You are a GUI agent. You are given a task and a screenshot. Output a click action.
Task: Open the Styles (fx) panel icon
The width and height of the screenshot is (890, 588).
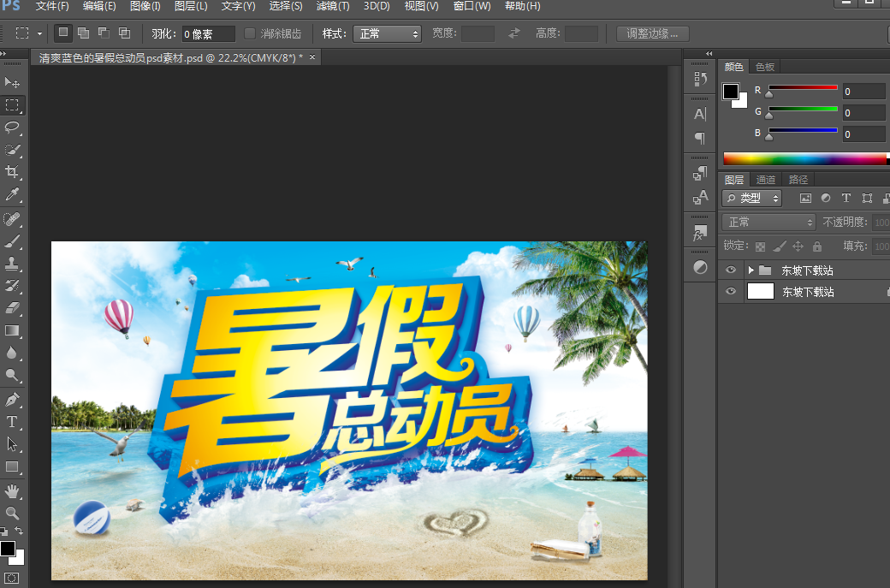[700, 232]
